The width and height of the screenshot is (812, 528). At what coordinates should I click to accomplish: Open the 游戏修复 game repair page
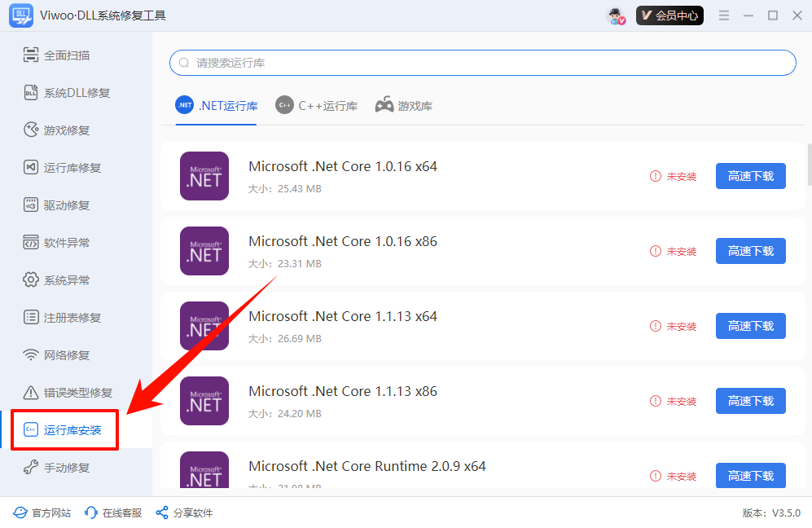tap(66, 130)
